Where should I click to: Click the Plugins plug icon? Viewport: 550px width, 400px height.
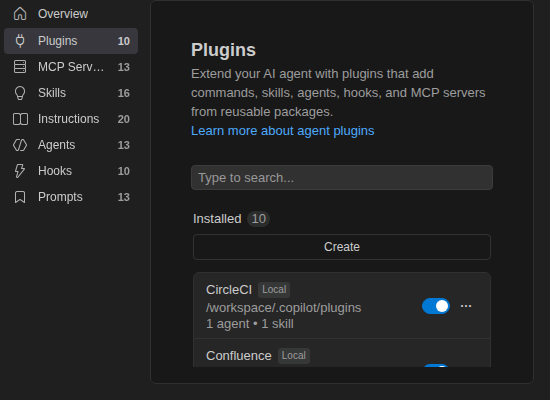pyautogui.click(x=20, y=41)
